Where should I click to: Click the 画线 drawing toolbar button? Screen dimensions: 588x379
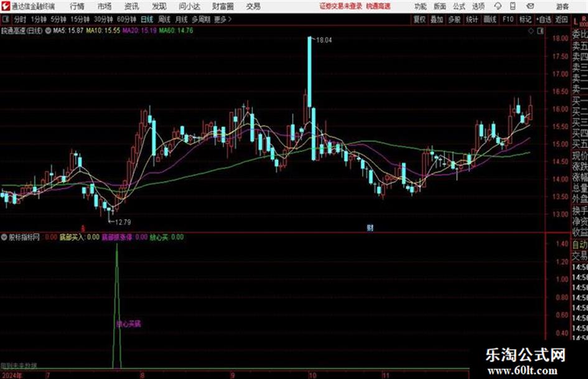490,19
